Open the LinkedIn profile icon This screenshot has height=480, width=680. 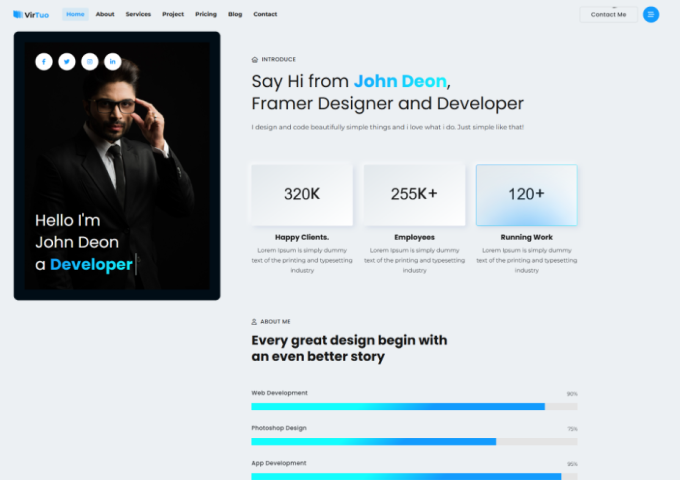pos(113,62)
